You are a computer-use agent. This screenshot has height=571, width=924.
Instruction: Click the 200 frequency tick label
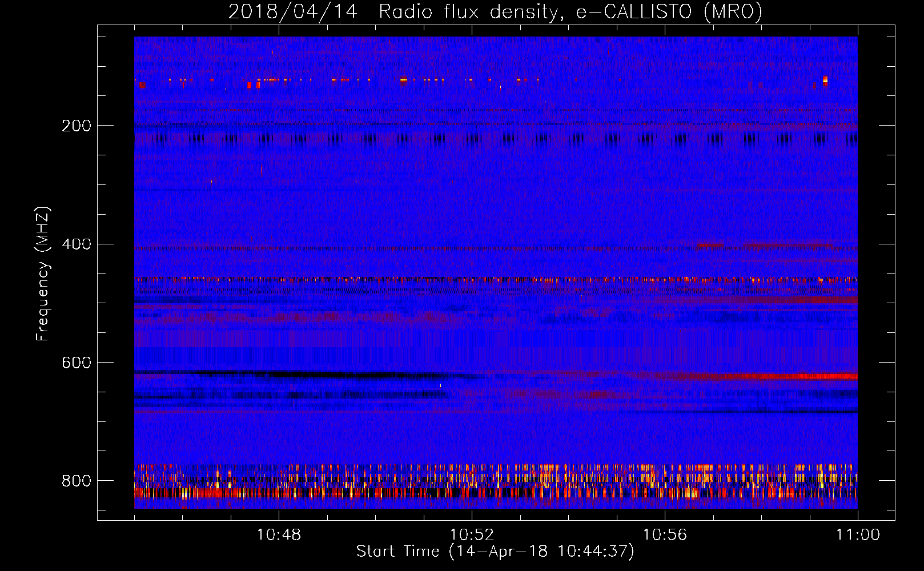pyautogui.click(x=77, y=126)
